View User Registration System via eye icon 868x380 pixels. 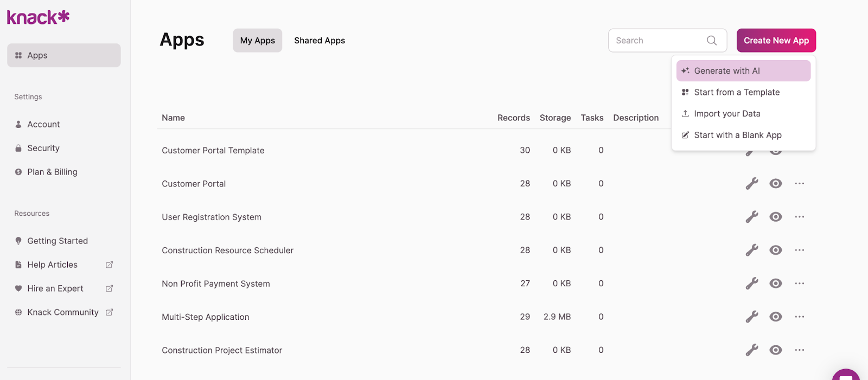point(776,217)
